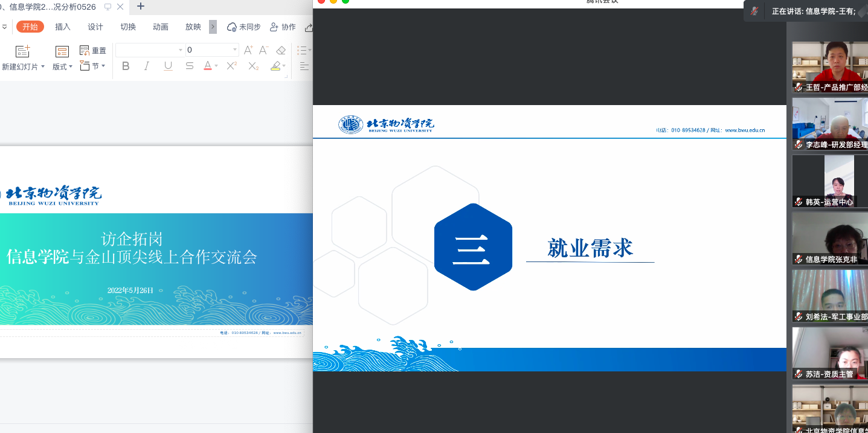Click the Collaborate (协作) button

coord(283,27)
